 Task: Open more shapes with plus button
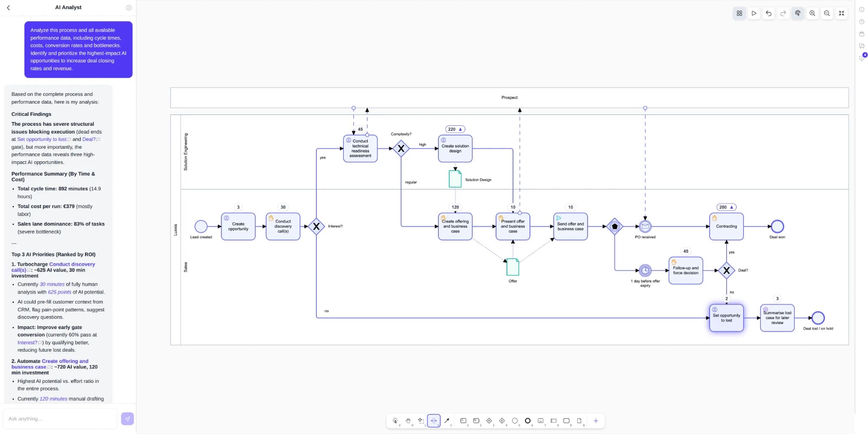tap(595, 421)
